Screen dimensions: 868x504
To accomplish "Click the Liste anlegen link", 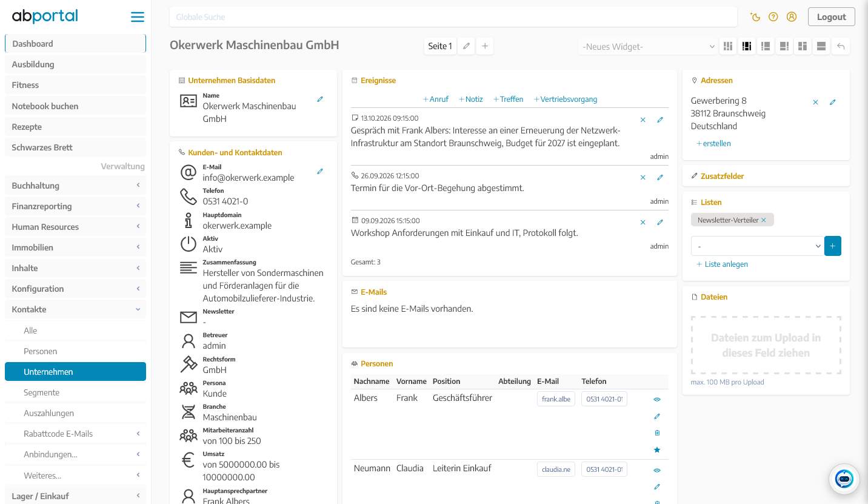I will pos(722,264).
